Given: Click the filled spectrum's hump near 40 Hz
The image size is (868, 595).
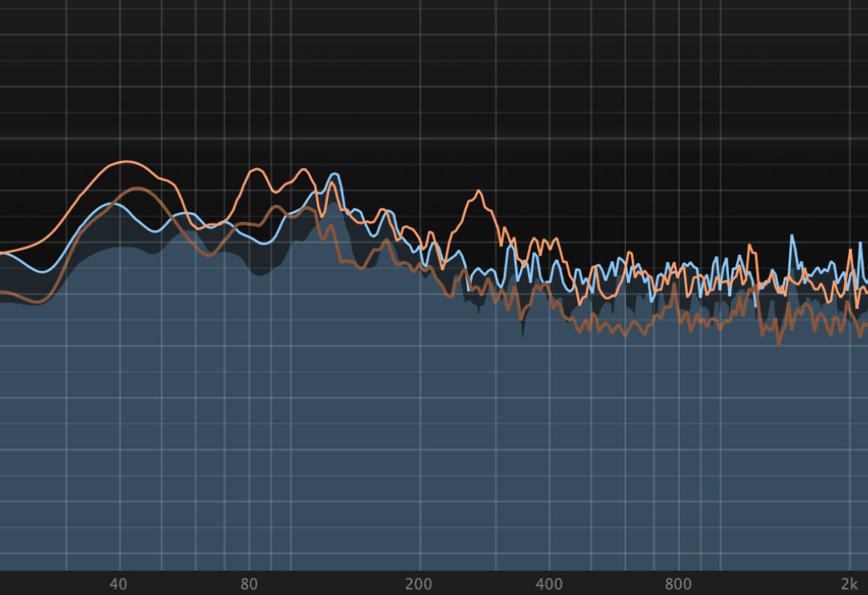Looking at the screenshot, I should pyautogui.click(x=121, y=248).
